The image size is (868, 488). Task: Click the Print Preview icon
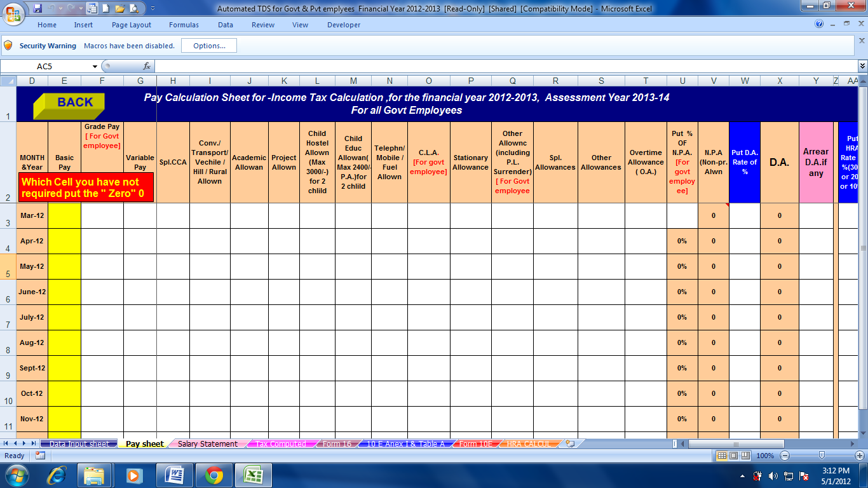click(134, 8)
